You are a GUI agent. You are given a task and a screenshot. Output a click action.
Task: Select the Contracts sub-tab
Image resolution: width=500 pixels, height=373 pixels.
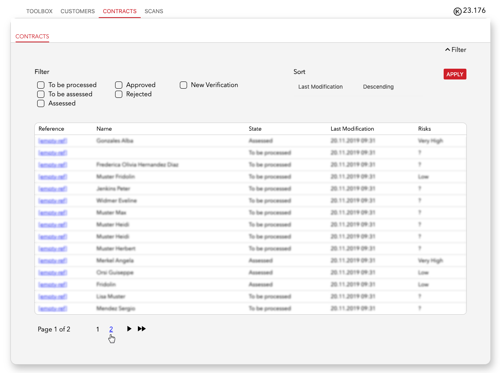click(x=32, y=36)
